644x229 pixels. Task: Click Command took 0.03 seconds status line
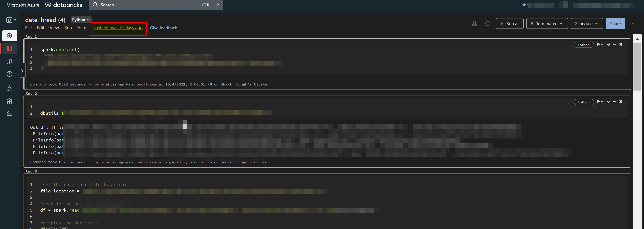click(x=150, y=84)
